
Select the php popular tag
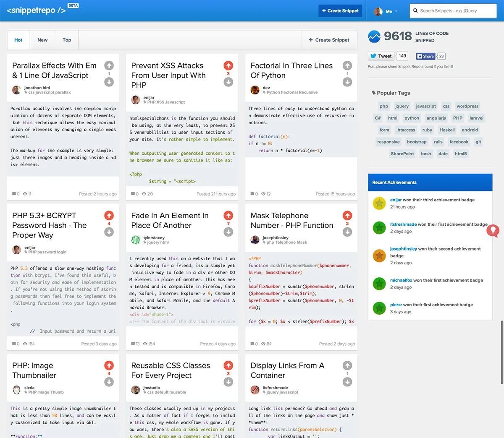pos(384,106)
